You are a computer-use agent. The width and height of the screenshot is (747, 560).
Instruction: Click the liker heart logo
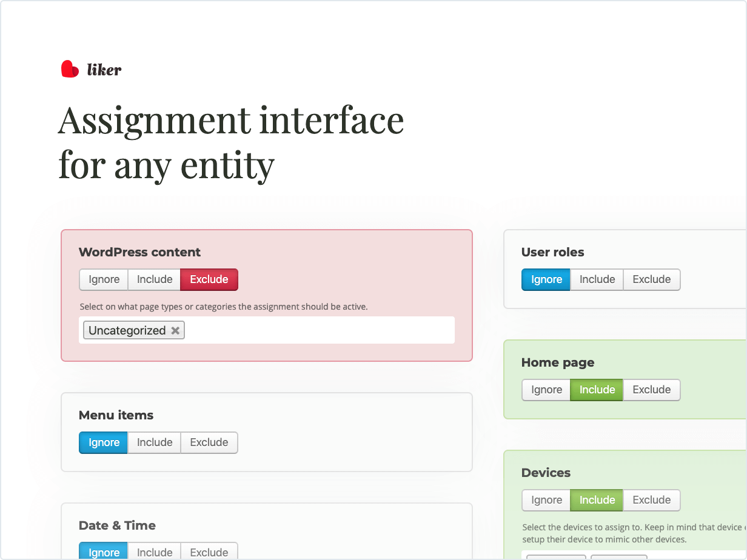coord(69,68)
